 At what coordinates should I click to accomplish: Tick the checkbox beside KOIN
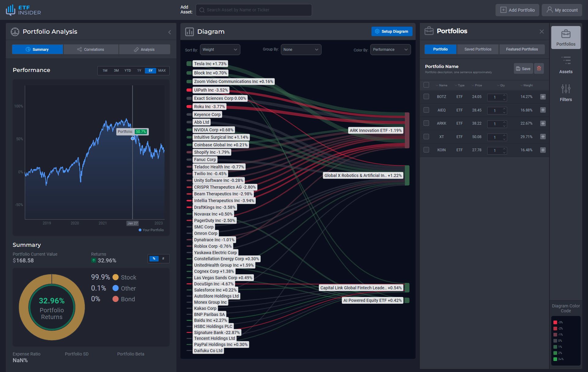click(x=426, y=150)
